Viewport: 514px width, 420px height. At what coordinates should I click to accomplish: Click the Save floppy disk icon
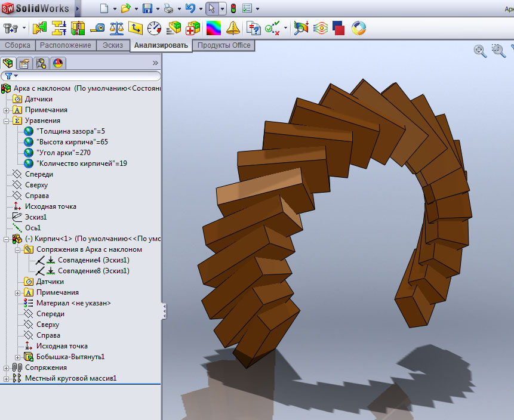(x=147, y=8)
